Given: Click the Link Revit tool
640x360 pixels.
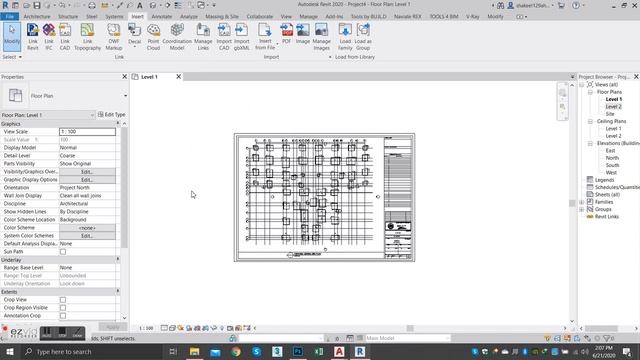Looking at the screenshot, I should coord(33,37).
